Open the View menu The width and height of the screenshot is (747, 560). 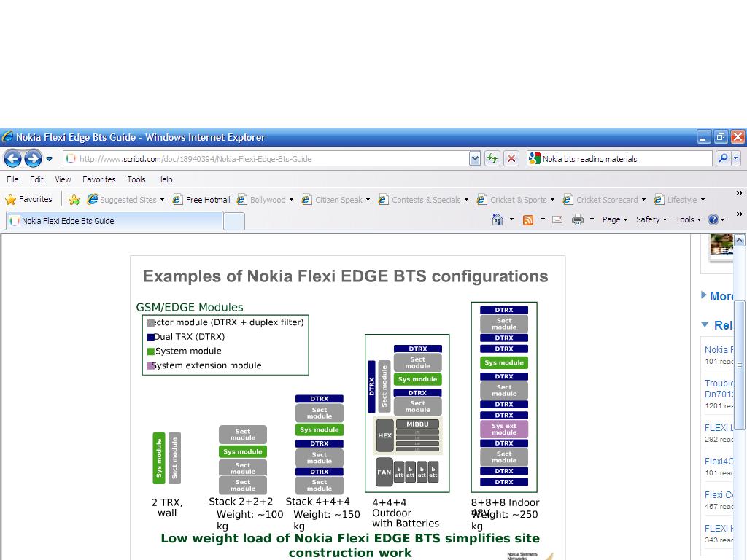(63, 179)
